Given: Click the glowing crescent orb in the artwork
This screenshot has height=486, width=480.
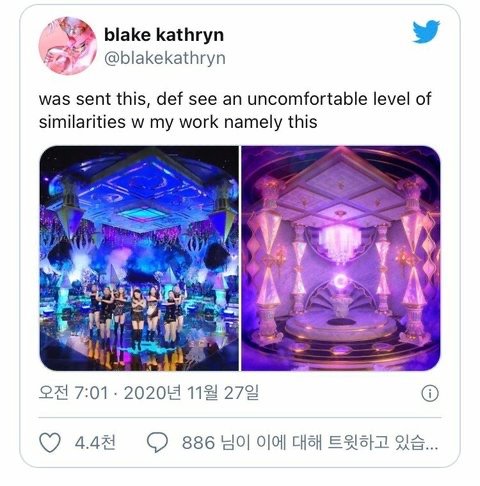Looking at the screenshot, I should pos(341,282).
